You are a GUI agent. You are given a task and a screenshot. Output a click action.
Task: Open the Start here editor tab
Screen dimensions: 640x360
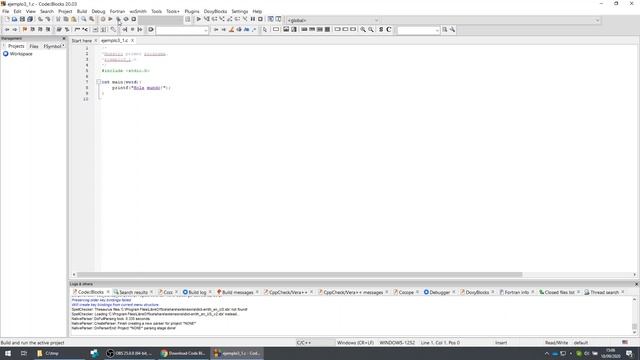click(82, 40)
